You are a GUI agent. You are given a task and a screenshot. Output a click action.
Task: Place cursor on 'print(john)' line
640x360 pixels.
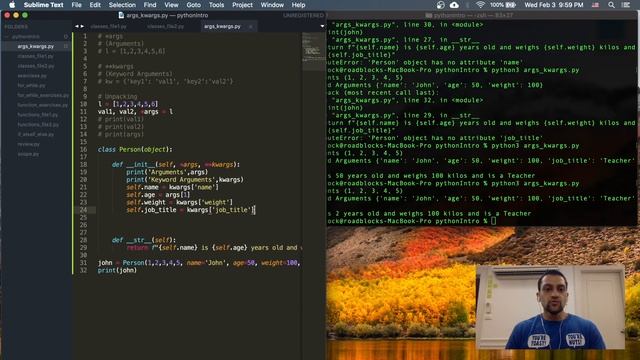[x=117, y=270]
